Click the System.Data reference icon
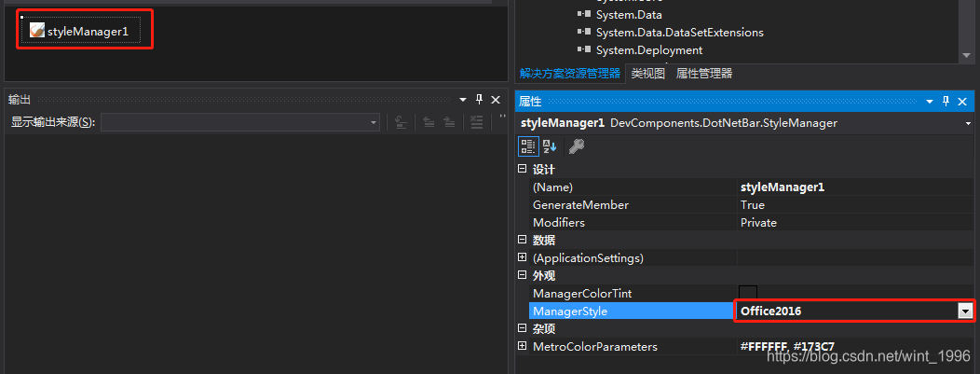Screen dimensions: 980x374 pyautogui.click(x=584, y=14)
